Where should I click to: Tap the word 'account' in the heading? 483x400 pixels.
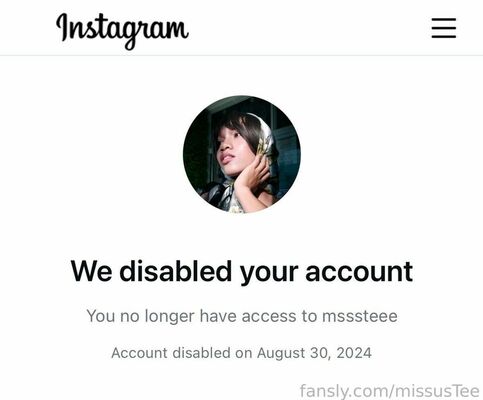pyautogui.click(x=359, y=272)
